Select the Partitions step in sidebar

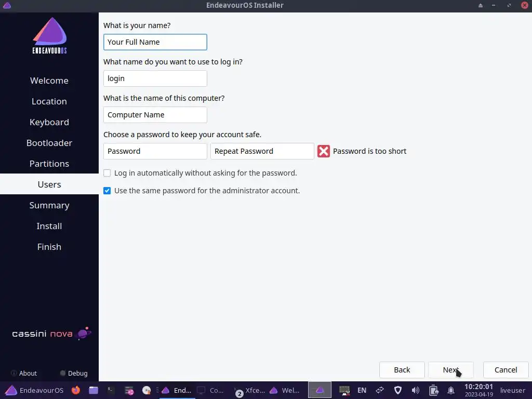(x=49, y=164)
